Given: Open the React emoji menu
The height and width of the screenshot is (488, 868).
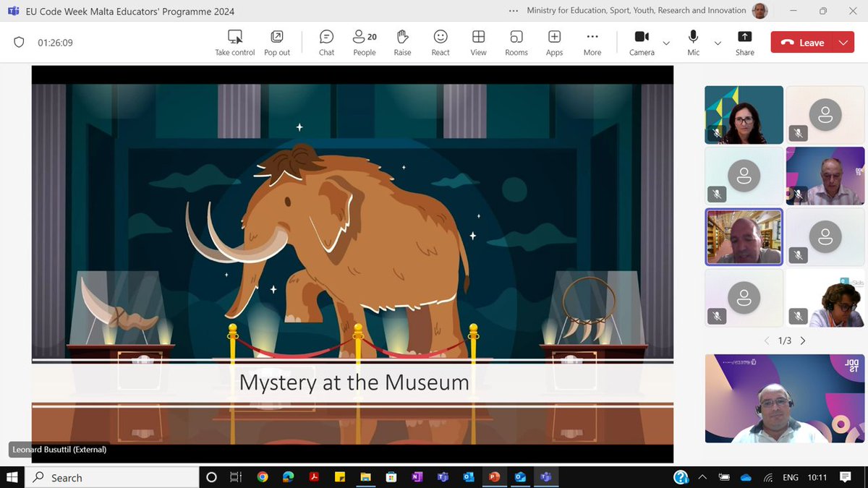Looking at the screenshot, I should click(440, 42).
